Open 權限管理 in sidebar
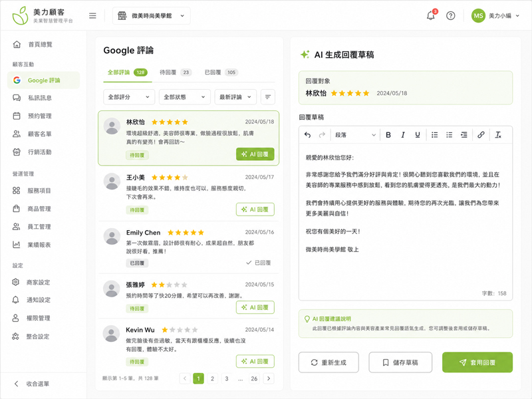 point(43,319)
